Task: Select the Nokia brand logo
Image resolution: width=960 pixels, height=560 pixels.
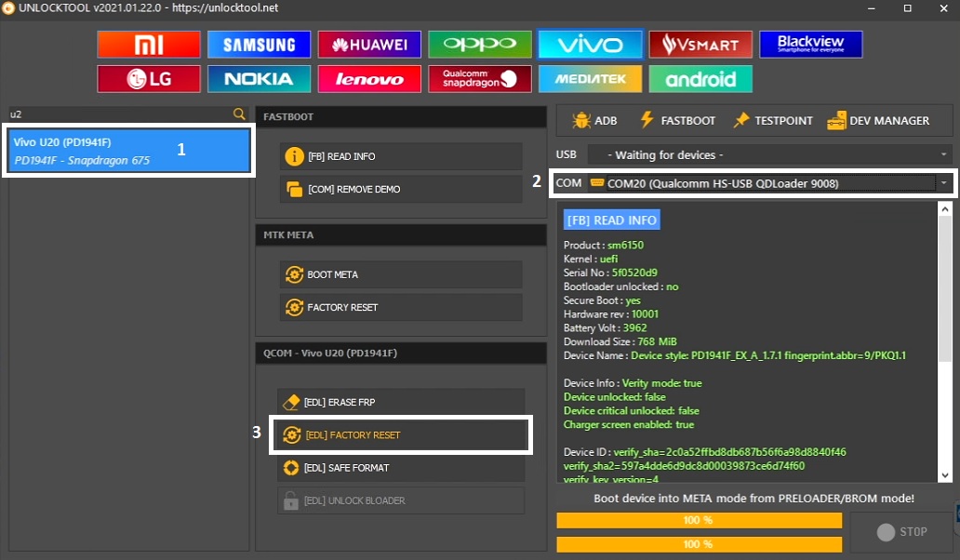Action: [259, 79]
